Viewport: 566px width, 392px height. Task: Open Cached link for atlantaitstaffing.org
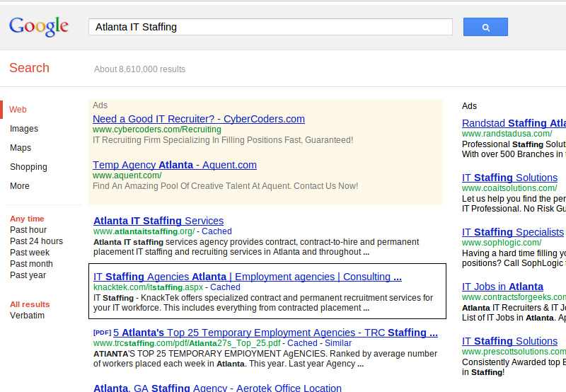coord(216,231)
